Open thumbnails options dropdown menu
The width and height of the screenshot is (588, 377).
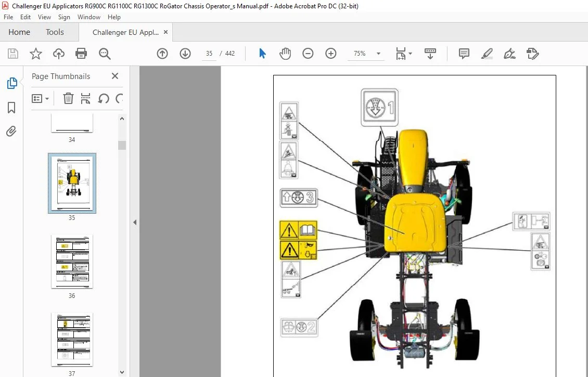click(x=40, y=99)
